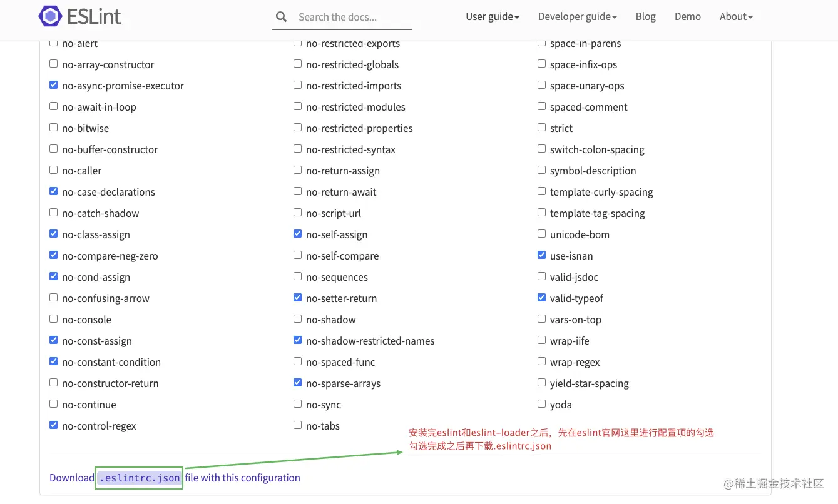Check the space-unary-ops rule
Screen dimensions: 838x504
click(x=541, y=85)
